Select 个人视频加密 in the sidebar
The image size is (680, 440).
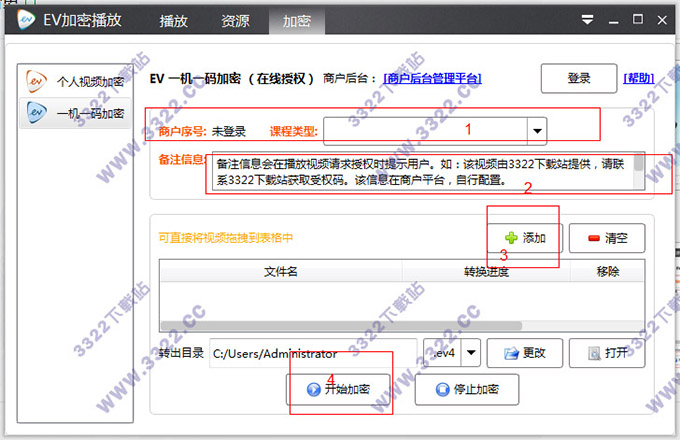point(75,81)
